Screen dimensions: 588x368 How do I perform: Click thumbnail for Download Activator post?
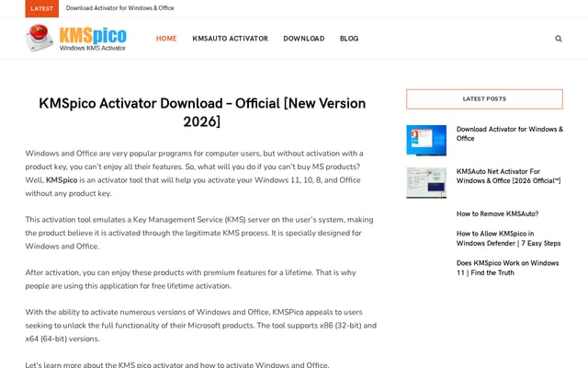[426, 141]
